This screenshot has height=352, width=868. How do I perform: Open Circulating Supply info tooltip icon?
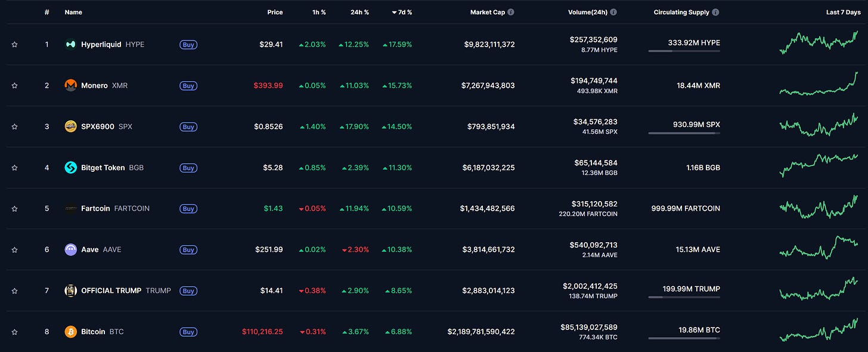[x=715, y=12]
